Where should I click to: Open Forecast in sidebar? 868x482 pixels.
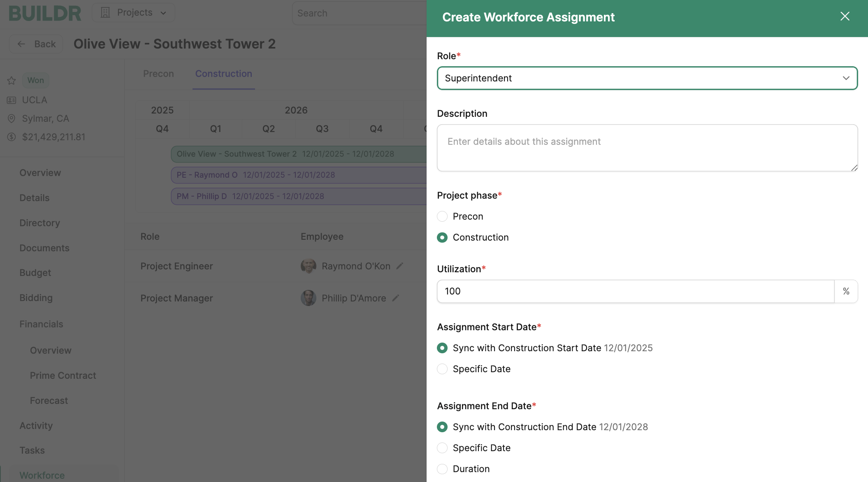pyautogui.click(x=49, y=401)
